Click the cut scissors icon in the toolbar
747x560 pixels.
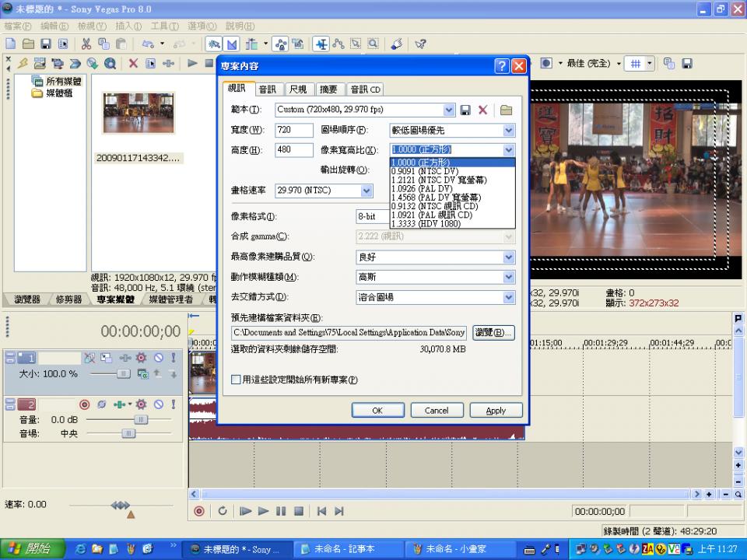pyautogui.click(x=86, y=44)
